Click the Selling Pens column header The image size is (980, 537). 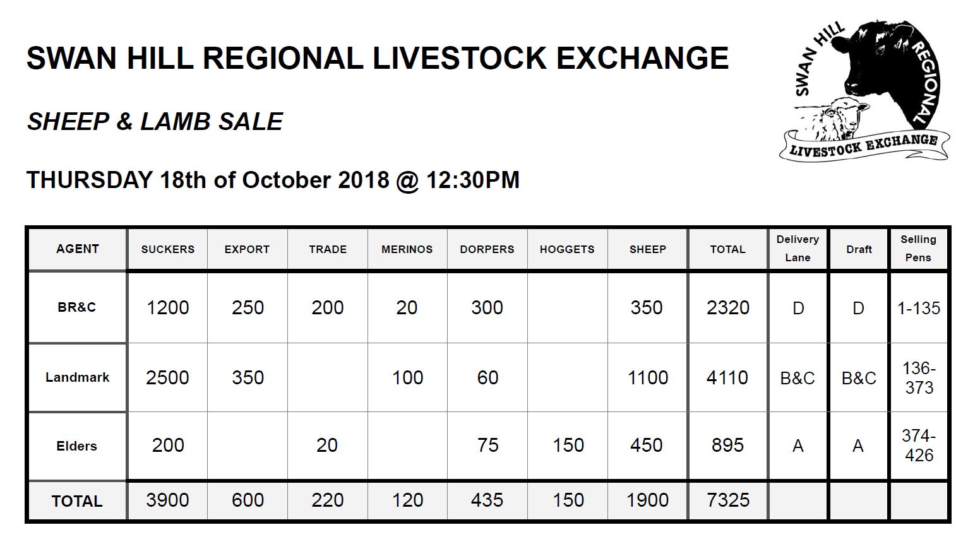pos(918,248)
